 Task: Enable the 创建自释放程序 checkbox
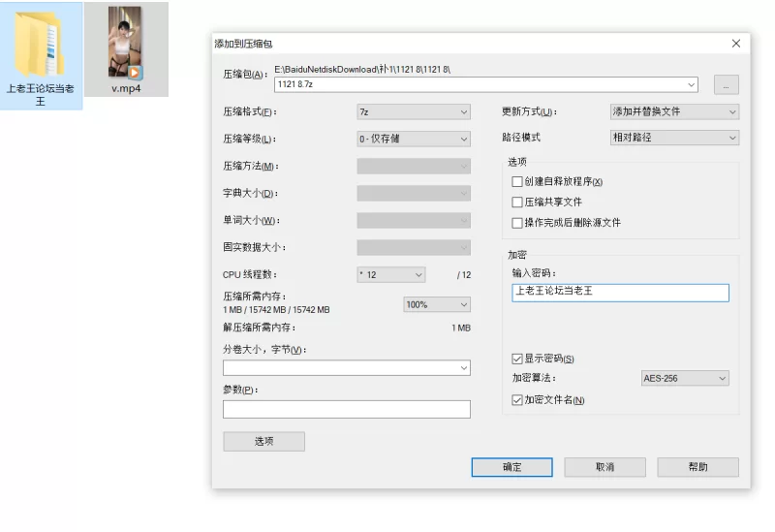[x=517, y=182]
